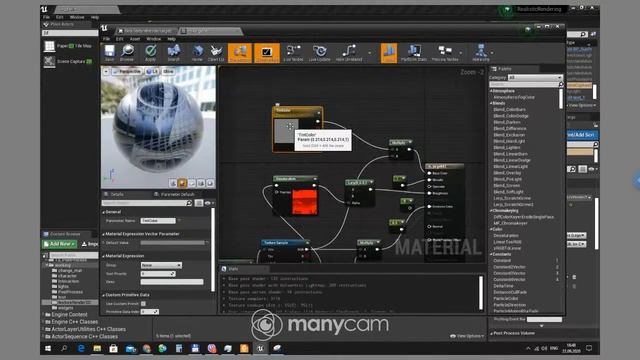Open the Windows Start button

pyautogui.click(x=48, y=349)
